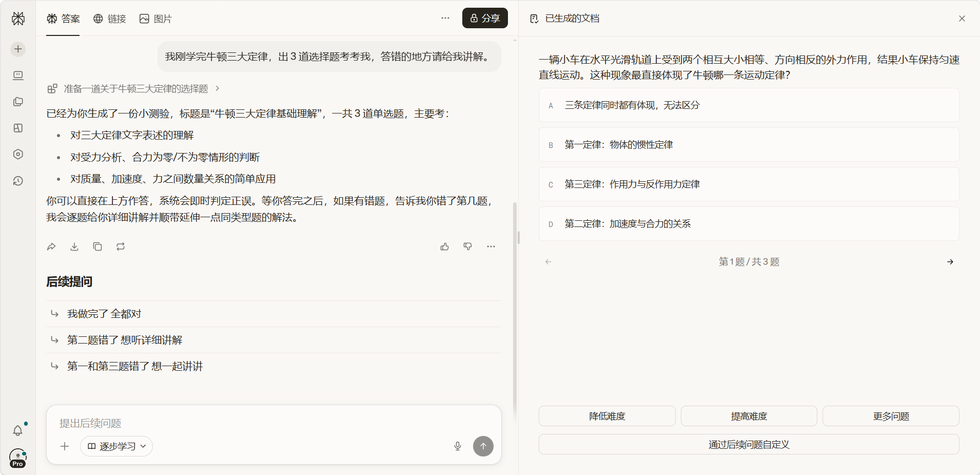Copy the answer with copy icon
This screenshot has height=475, width=980.
pos(97,246)
